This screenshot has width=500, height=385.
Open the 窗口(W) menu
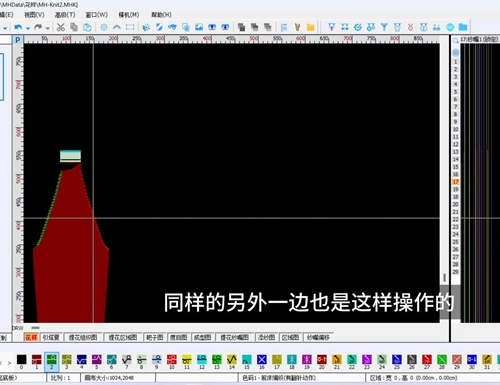click(x=96, y=15)
